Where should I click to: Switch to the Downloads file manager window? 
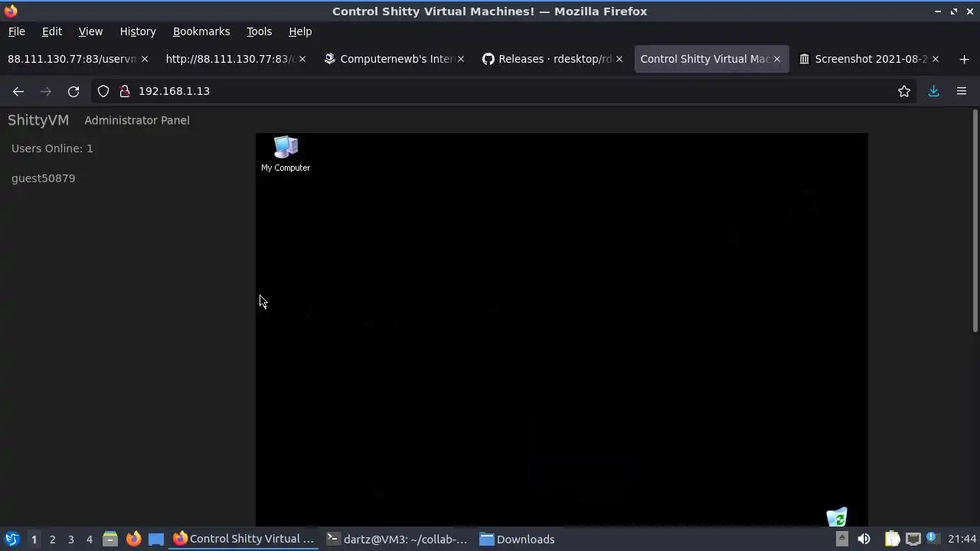tap(518, 540)
